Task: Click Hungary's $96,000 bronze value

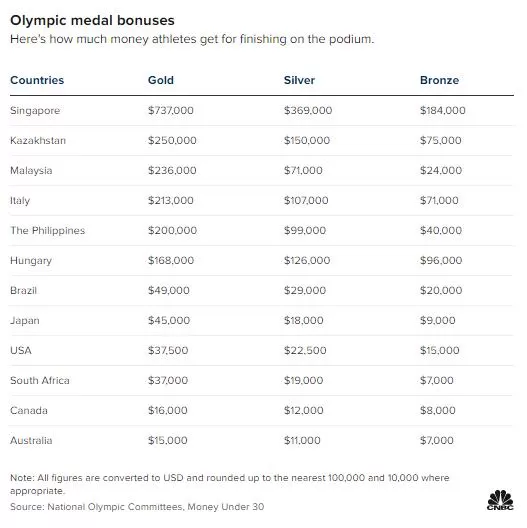Action: pos(441,260)
